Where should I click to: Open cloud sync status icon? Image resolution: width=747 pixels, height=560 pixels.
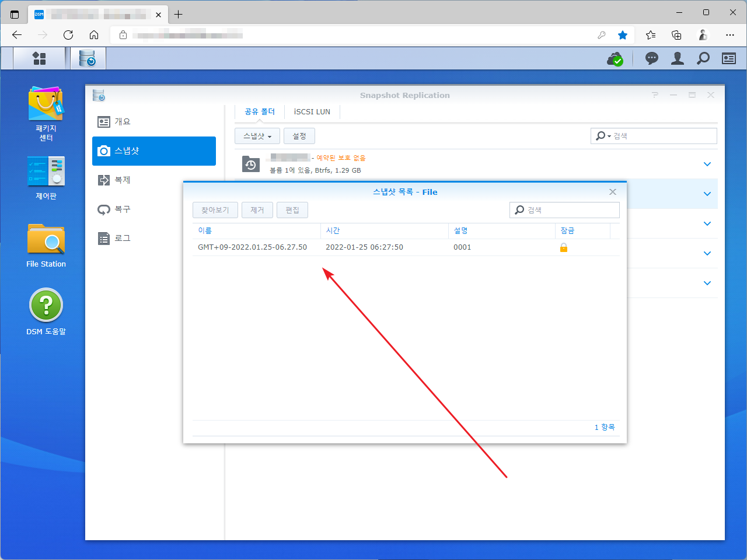[x=615, y=58]
